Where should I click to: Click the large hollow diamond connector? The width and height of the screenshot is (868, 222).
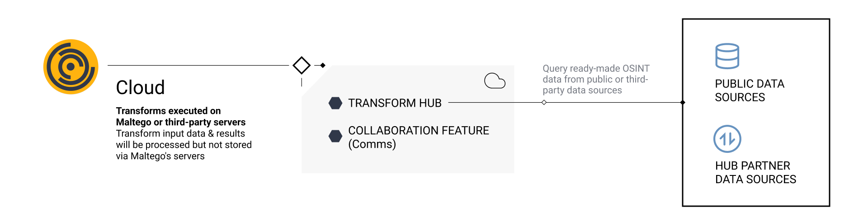[302, 66]
